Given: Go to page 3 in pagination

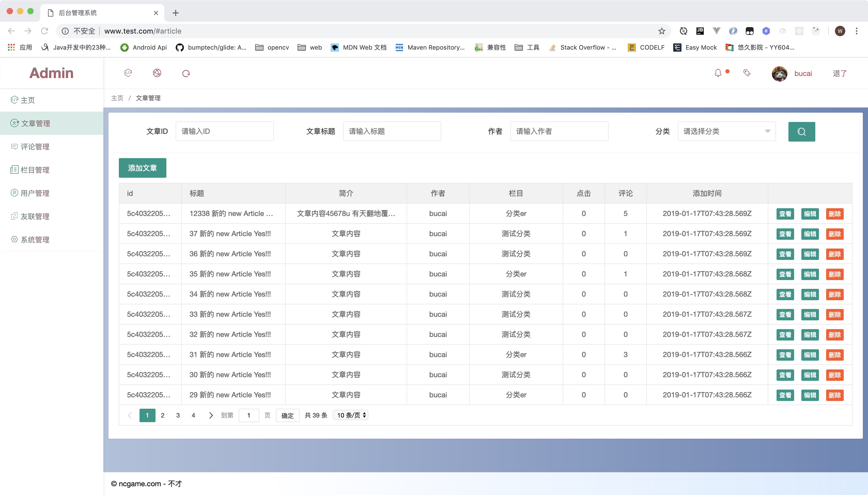Looking at the screenshot, I should pyautogui.click(x=178, y=415).
